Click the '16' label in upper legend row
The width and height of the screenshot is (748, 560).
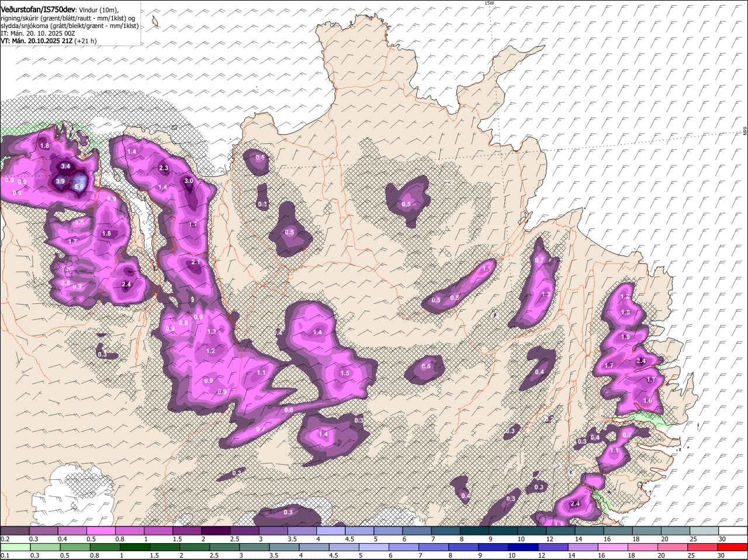[x=607, y=539]
